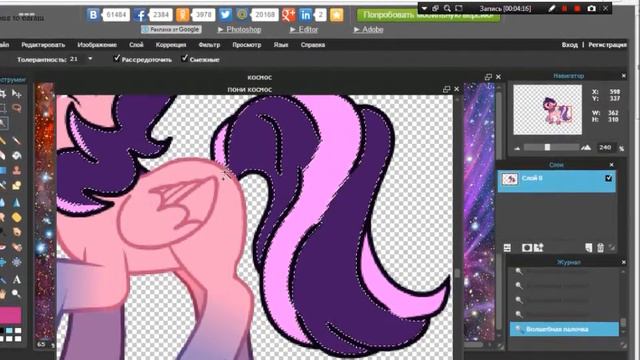Create a new layer in Layers panel
Viewport: 640px width, 360px height.
click(x=589, y=248)
